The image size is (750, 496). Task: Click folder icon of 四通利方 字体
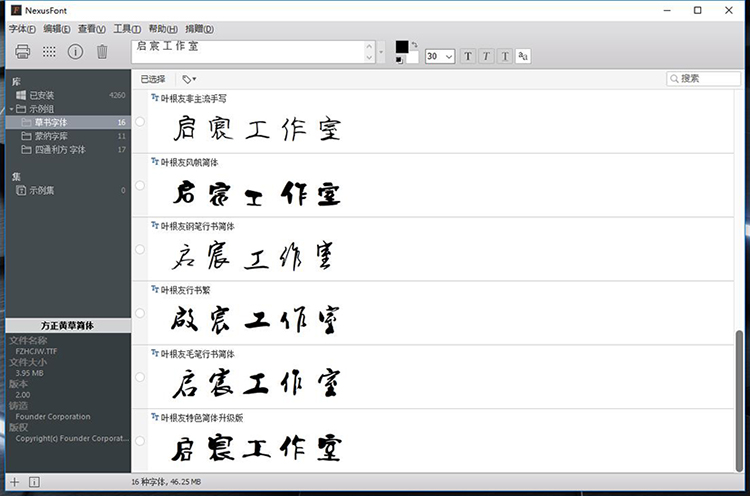coord(26,150)
